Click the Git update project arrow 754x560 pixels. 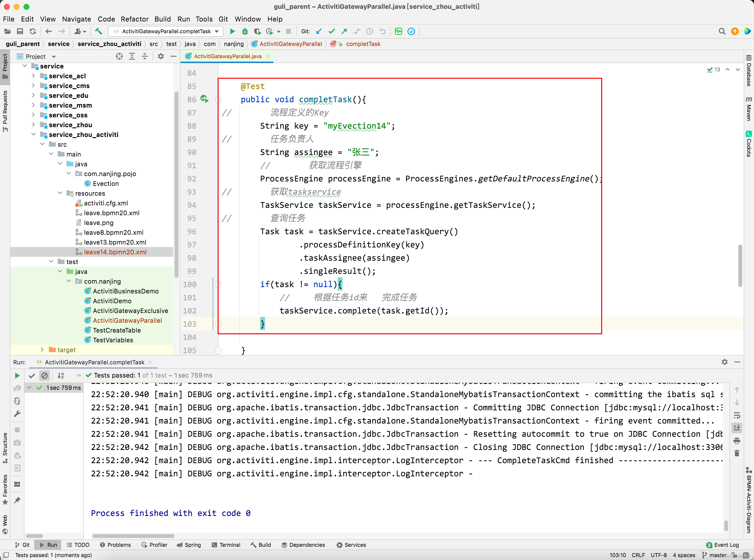tap(319, 31)
